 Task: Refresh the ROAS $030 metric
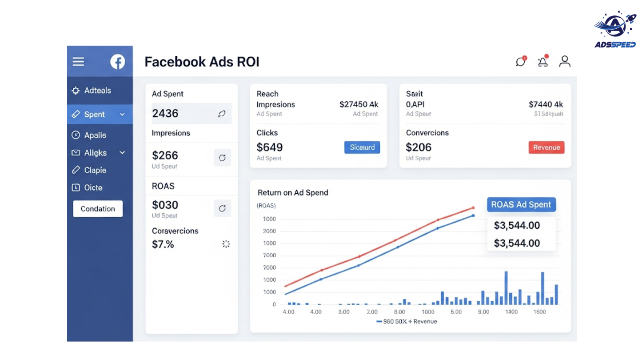[222, 208]
